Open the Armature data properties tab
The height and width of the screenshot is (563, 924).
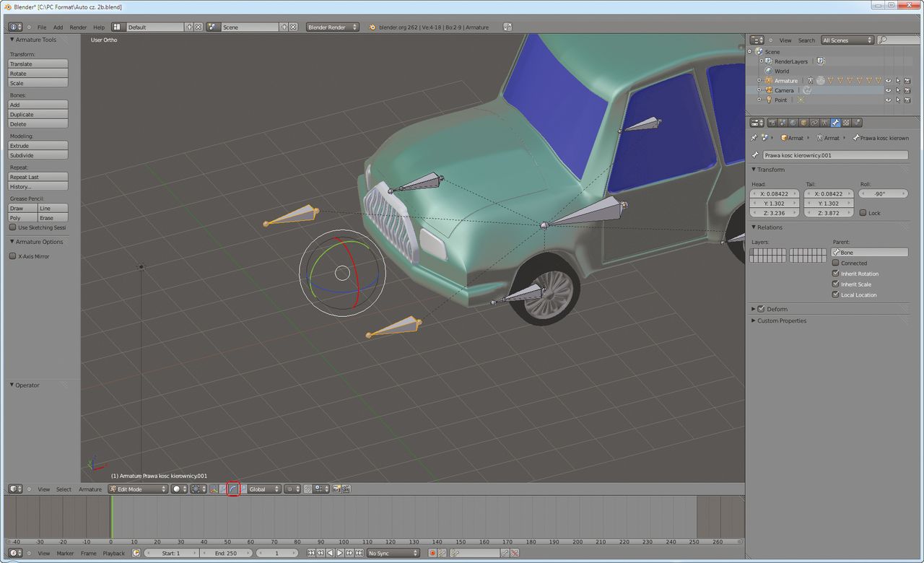pyautogui.click(x=825, y=123)
